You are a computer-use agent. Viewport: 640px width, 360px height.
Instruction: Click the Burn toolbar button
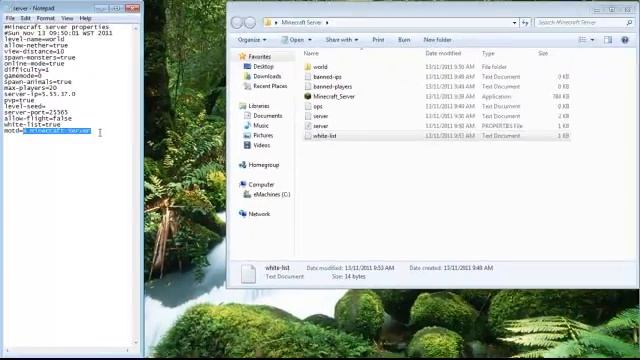pyautogui.click(x=404, y=40)
